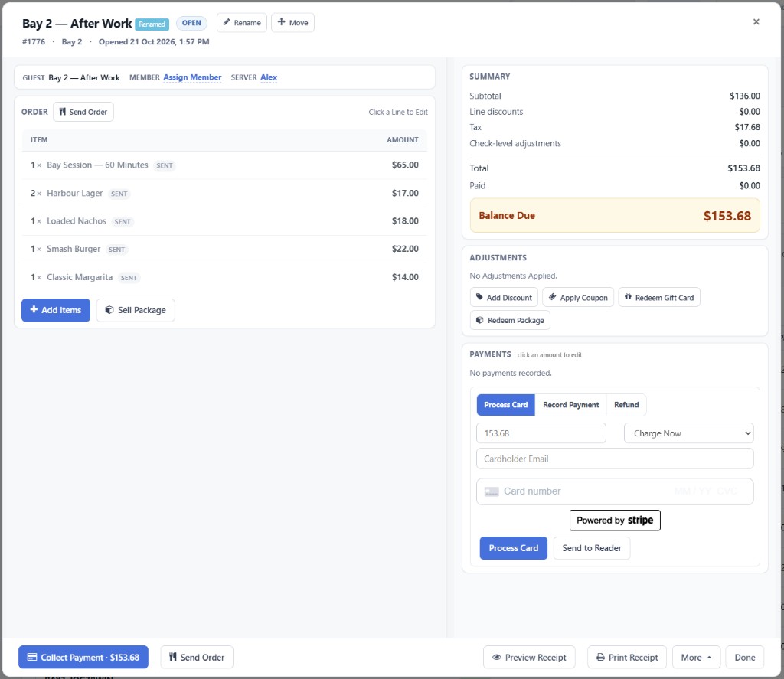Click the Renamed badge beside the title

(152, 24)
